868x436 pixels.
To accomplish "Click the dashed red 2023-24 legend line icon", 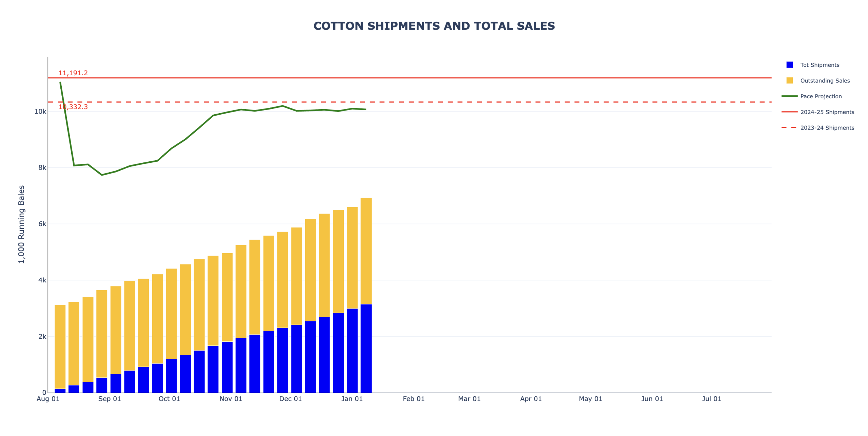I will pos(789,127).
